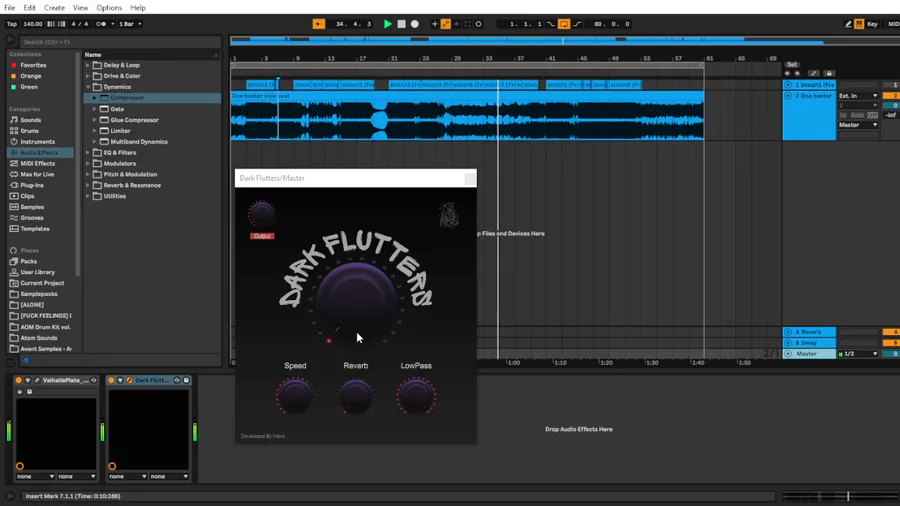Open the Edit menu
The width and height of the screenshot is (900, 506).
coord(29,7)
